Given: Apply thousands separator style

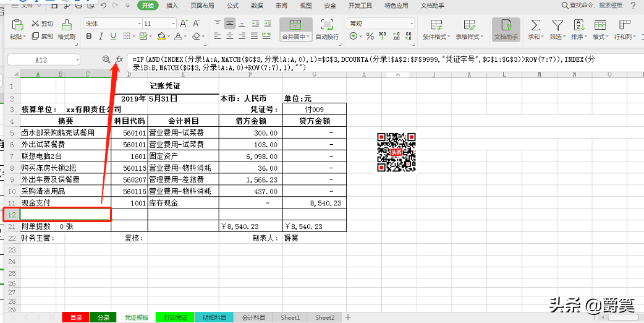Looking at the screenshot, I should point(383,36).
